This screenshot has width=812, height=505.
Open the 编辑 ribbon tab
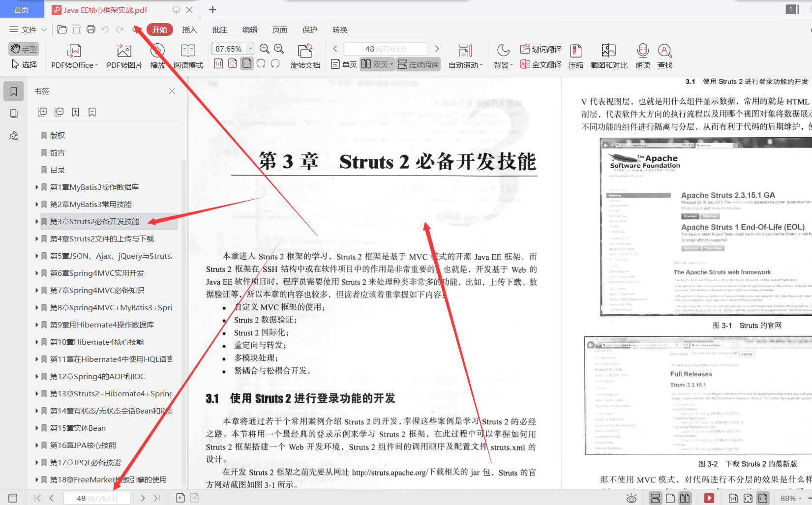pyautogui.click(x=250, y=30)
